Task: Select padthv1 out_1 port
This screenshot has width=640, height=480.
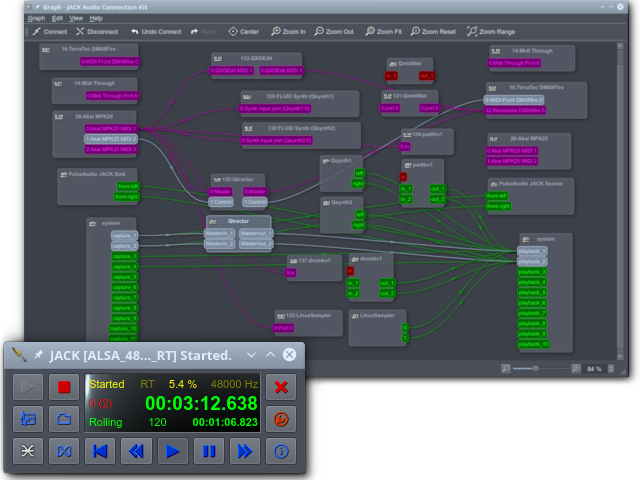Action: 438,189
